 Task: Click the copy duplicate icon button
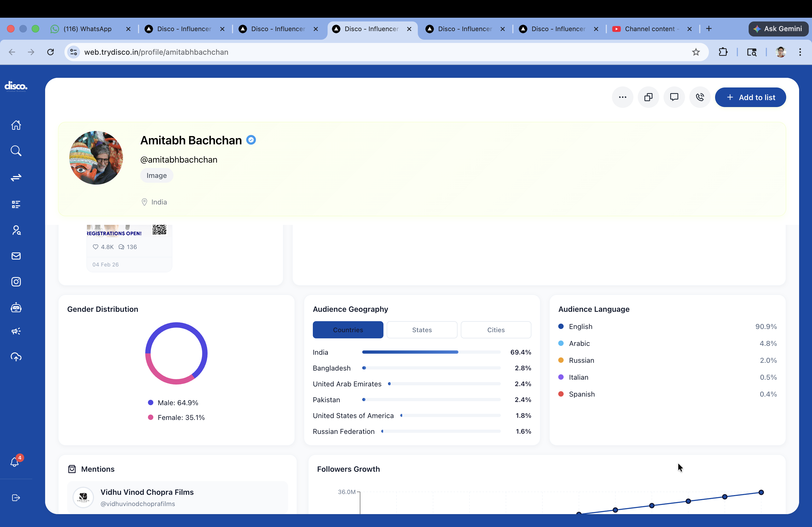coord(648,97)
